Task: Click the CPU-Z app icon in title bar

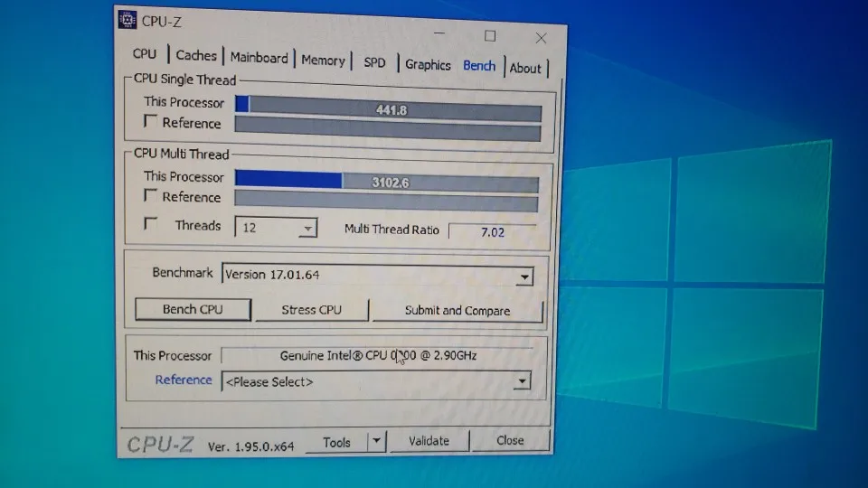Action: (127, 20)
